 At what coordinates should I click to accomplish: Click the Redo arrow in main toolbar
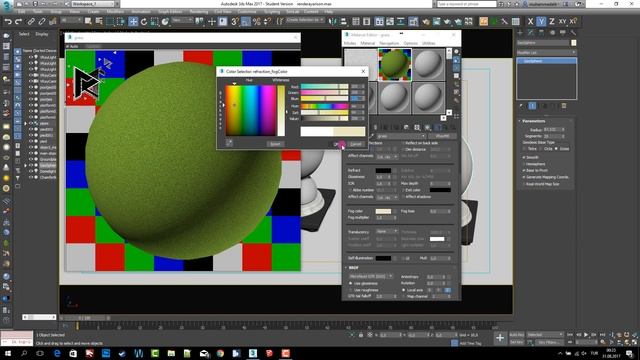tap(19, 22)
